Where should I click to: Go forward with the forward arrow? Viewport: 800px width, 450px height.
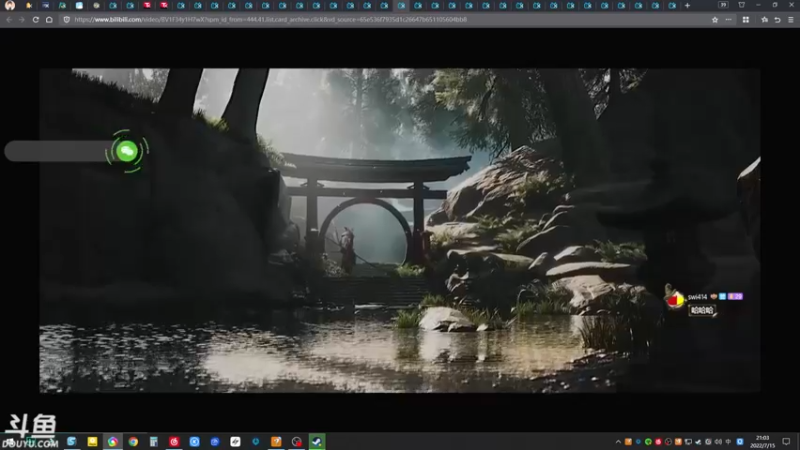pos(21,19)
